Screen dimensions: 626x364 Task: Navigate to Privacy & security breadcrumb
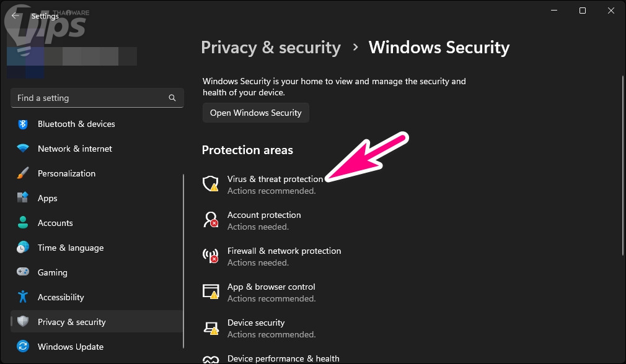tap(271, 48)
